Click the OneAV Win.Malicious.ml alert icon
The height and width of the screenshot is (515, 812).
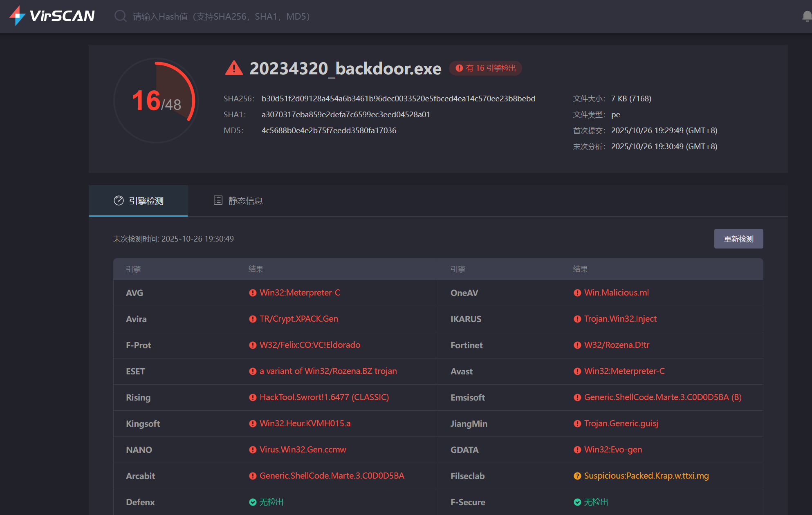577,293
